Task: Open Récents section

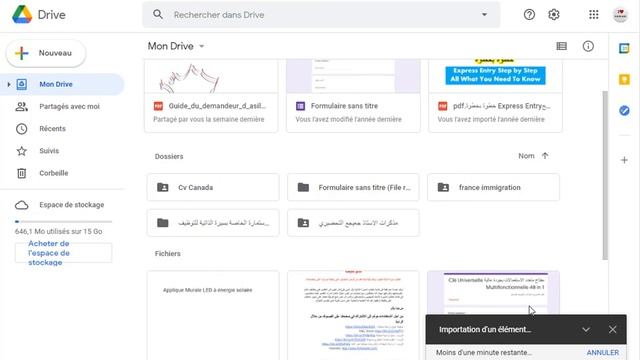Action: click(62, 129)
